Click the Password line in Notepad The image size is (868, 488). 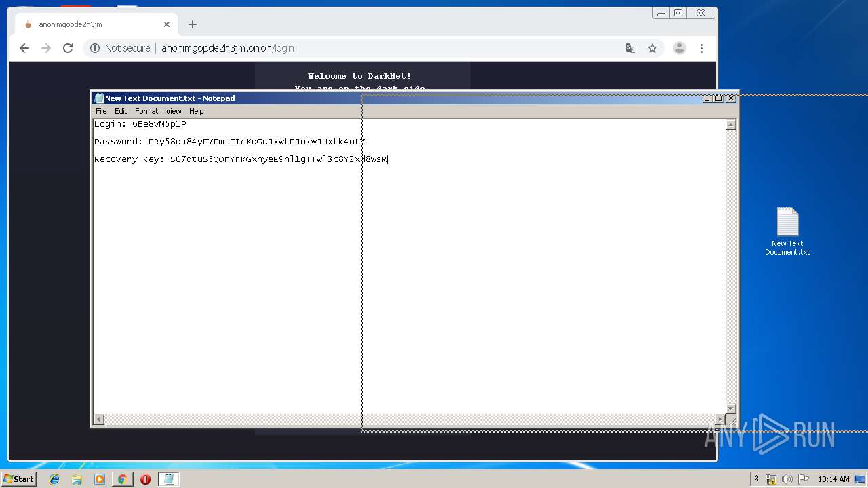click(230, 142)
